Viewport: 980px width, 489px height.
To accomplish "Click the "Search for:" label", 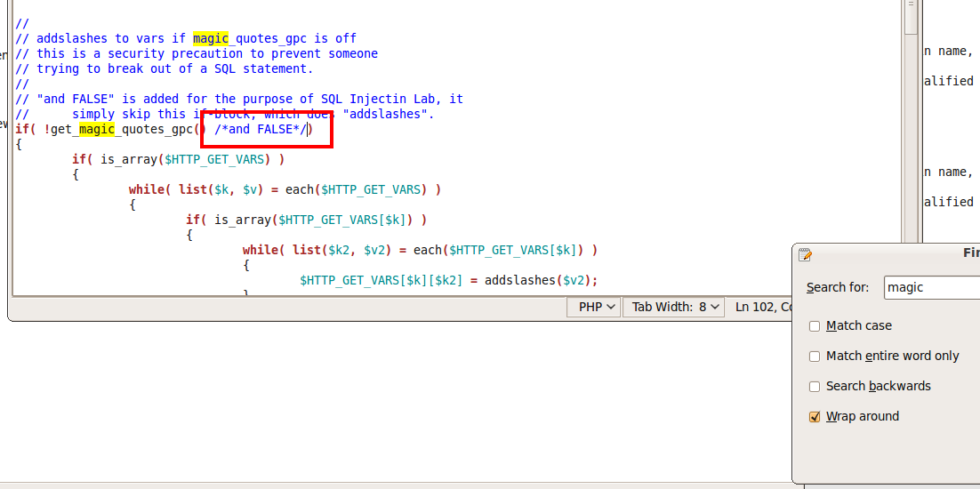I will 837,287.
